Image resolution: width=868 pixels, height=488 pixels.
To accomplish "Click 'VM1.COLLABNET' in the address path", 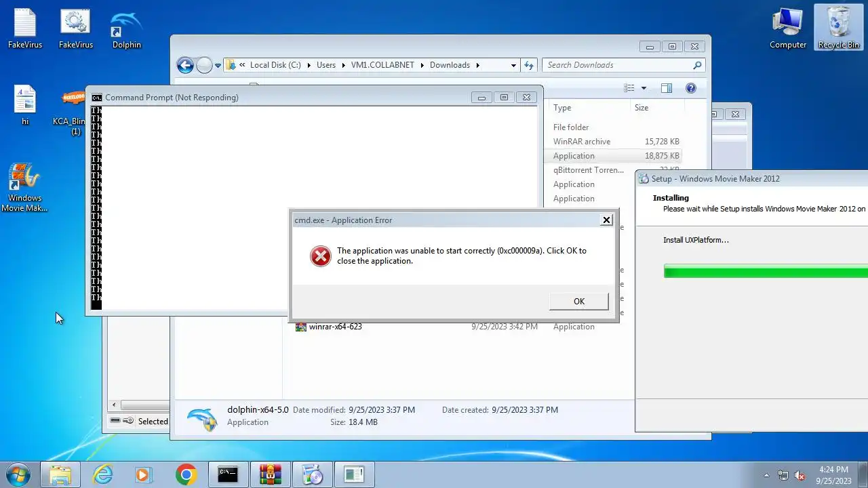I will click(383, 65).
